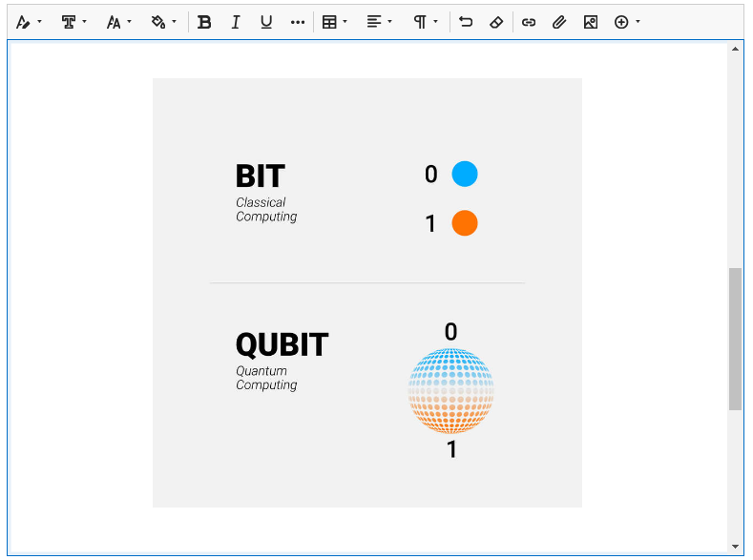This screenshot has width=753, height=560.
Task: Expand the font size dropdown
Action: point(118,22)
